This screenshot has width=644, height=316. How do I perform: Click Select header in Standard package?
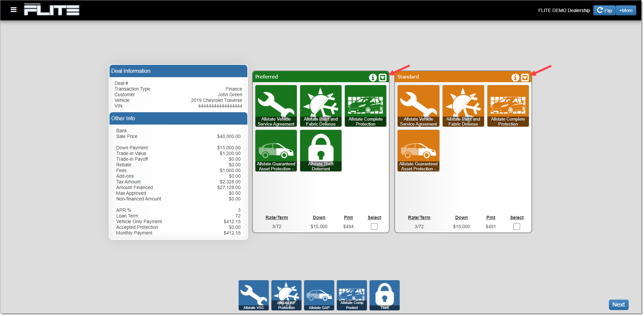[x=517, y=217]
